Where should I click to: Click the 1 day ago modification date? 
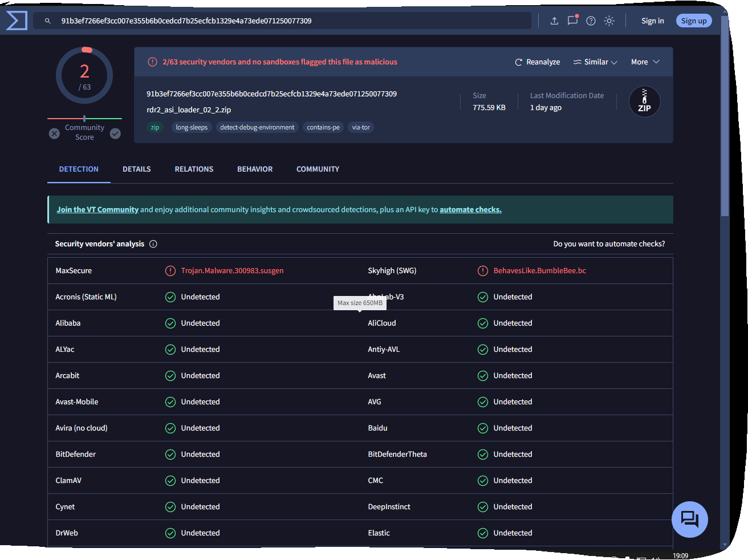point(546,108)
